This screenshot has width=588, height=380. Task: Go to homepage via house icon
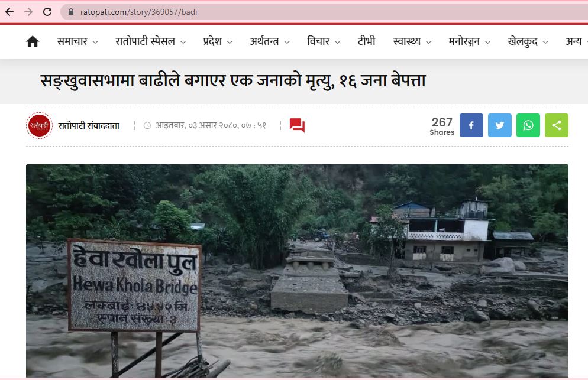tap(33, 41)
